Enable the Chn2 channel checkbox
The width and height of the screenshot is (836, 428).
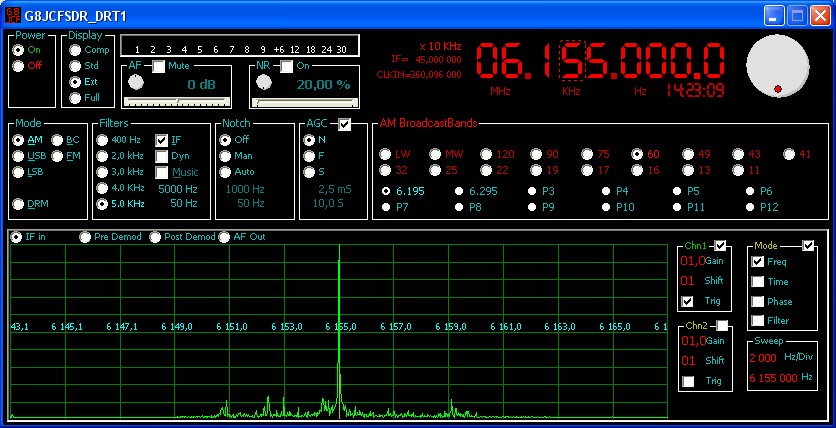click(x=722, y=326)
